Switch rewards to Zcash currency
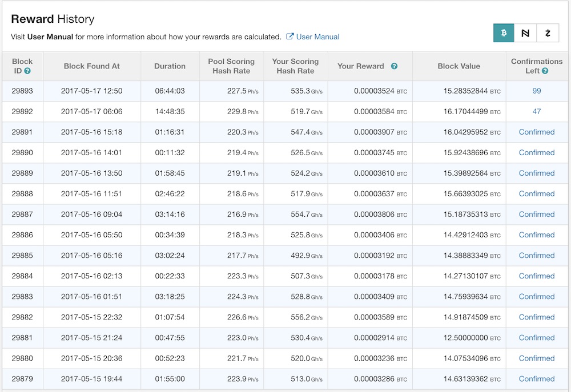571x392 pixels. click(548, 33)
